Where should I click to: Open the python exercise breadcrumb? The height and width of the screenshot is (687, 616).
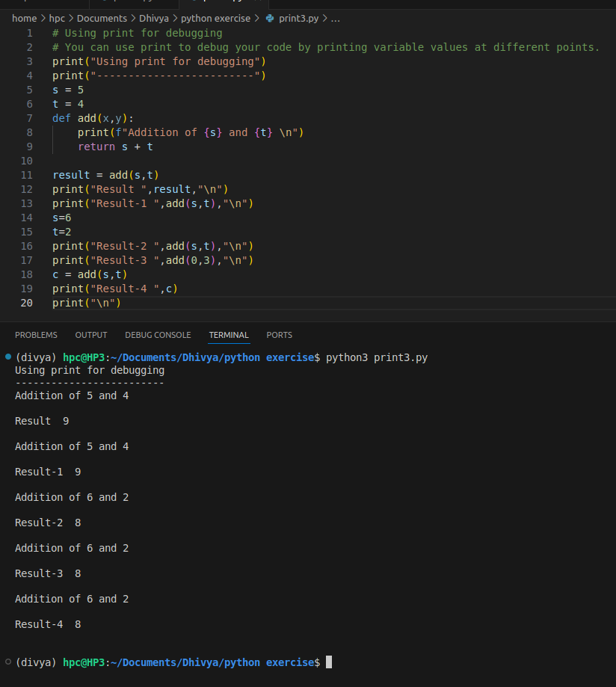pos(215,18)
